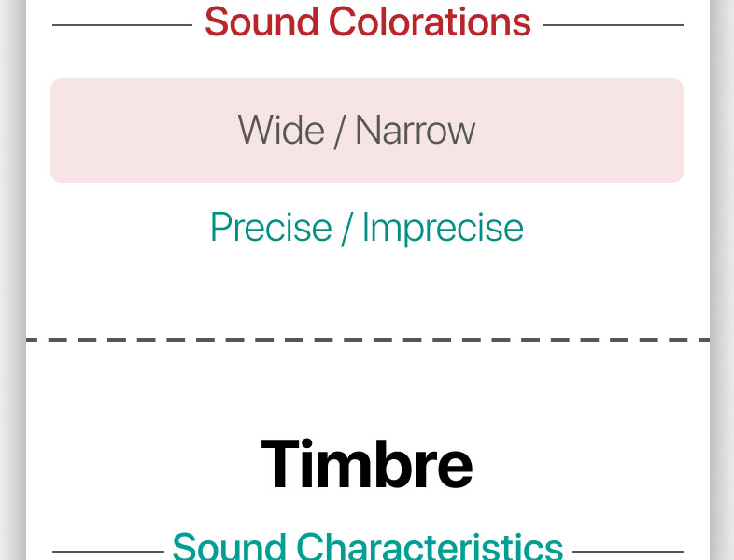Screen dimensions: 734x560
Task: Click line right of Sound Colorations
Action: click(x=614, y=25)
